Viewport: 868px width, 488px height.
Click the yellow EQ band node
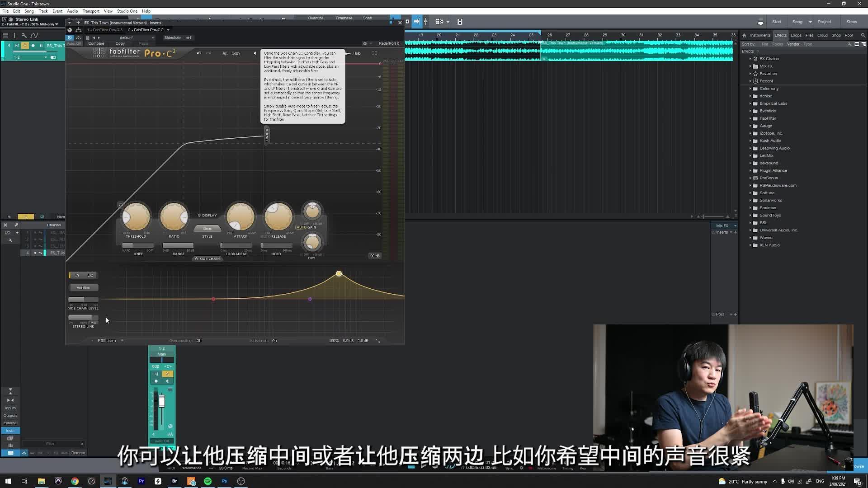pos(339,274)
